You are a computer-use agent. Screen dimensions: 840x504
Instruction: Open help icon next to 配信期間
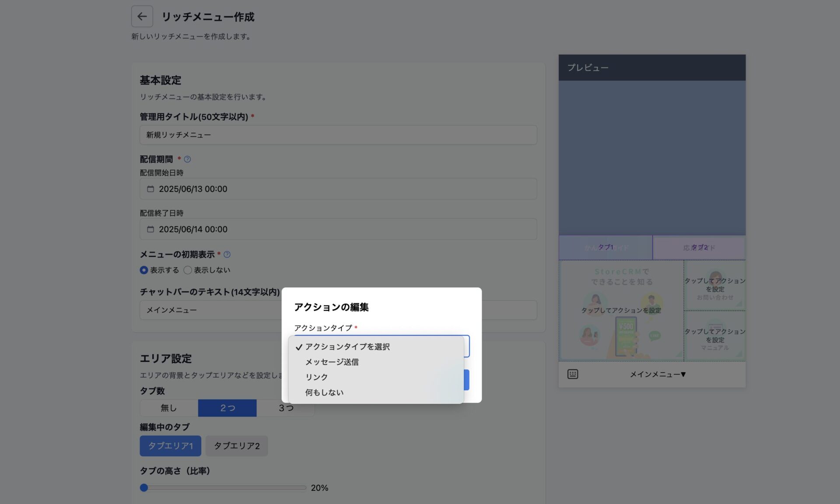point(187,159)
